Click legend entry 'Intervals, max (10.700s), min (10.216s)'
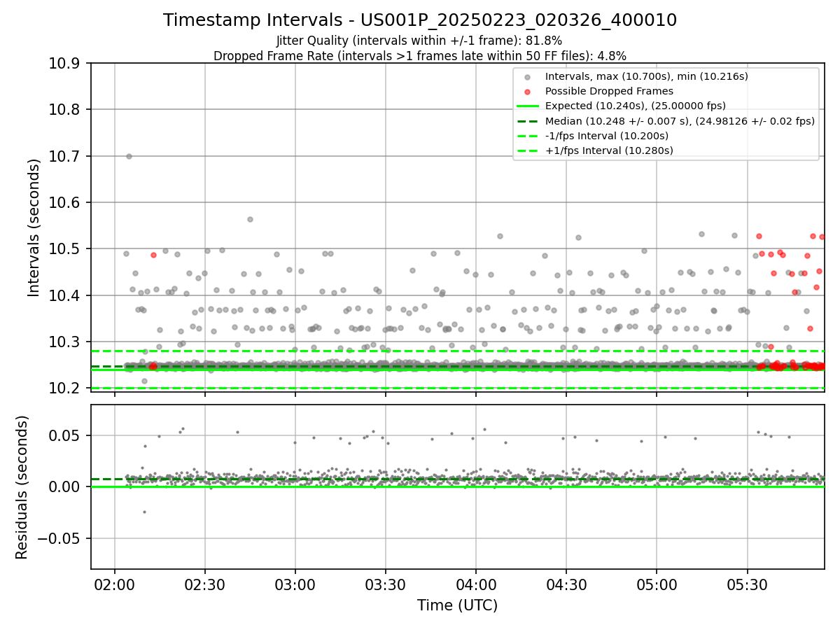Viewport: 840px width, 630px height. [x=646, y=76]
